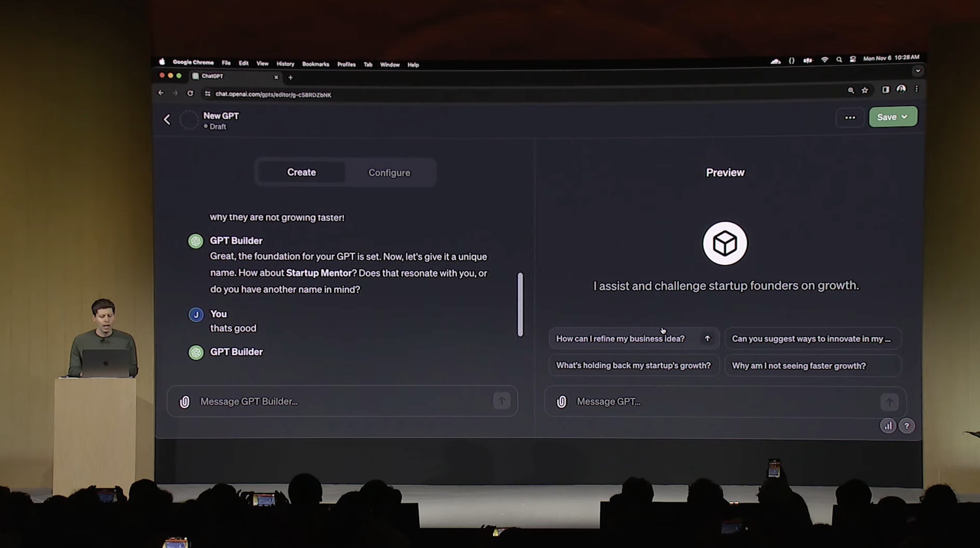Switch to the Create tab
This screenshot has height=548, width=980.
tap(301, 172)
